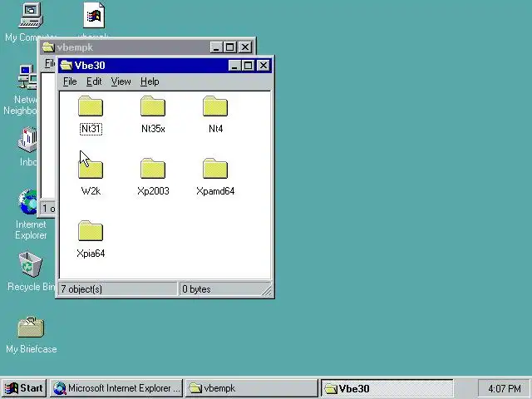The width and height of the screenshot is (532, 399).
Task: Click the folder icon in Vbe30 title bar
Action: (x=66, y=65)
